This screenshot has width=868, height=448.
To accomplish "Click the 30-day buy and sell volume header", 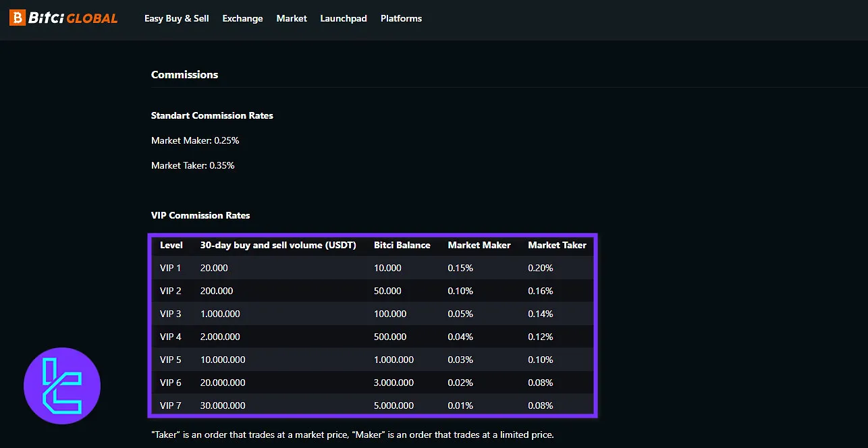I will tap(278, 245).
